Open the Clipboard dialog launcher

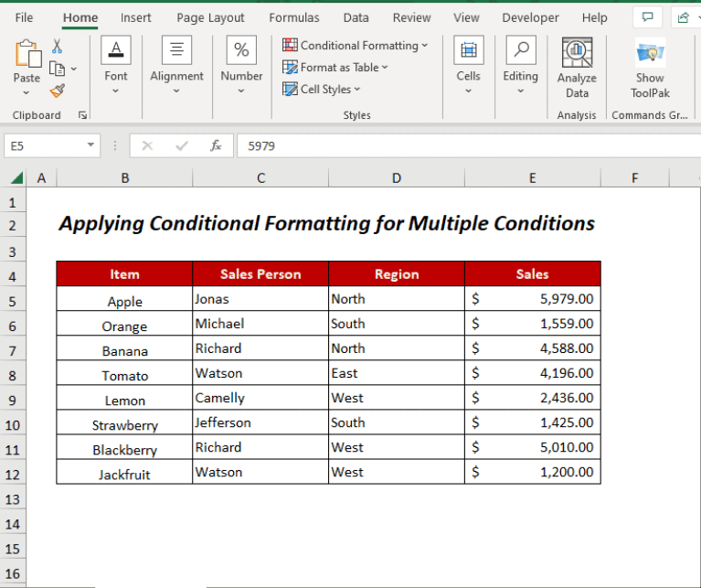82,115
